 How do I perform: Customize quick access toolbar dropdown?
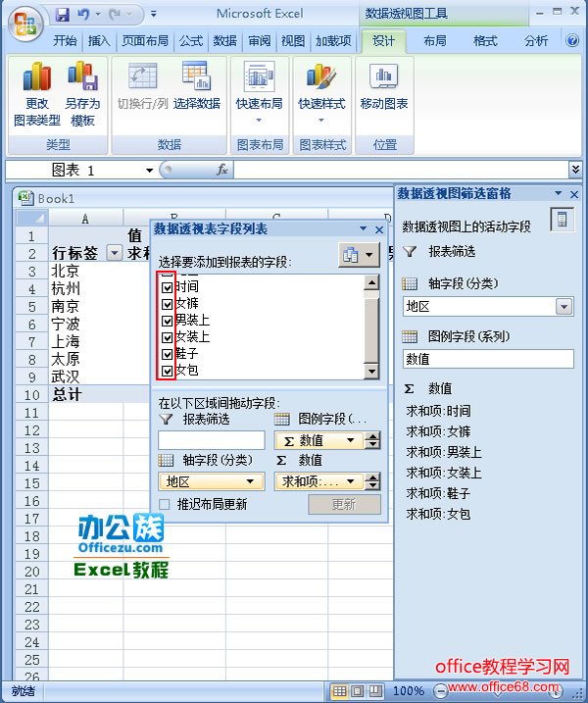(154, 15)
